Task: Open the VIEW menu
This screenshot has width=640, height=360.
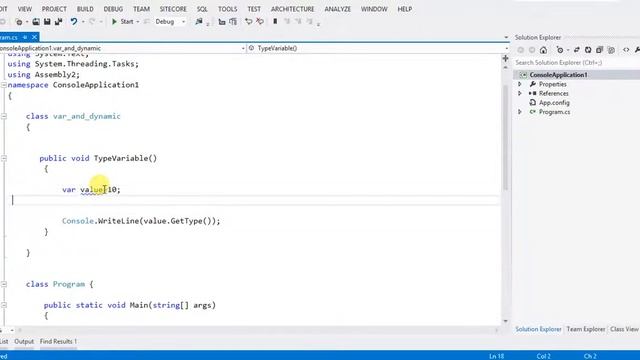Action: [24, 9]
